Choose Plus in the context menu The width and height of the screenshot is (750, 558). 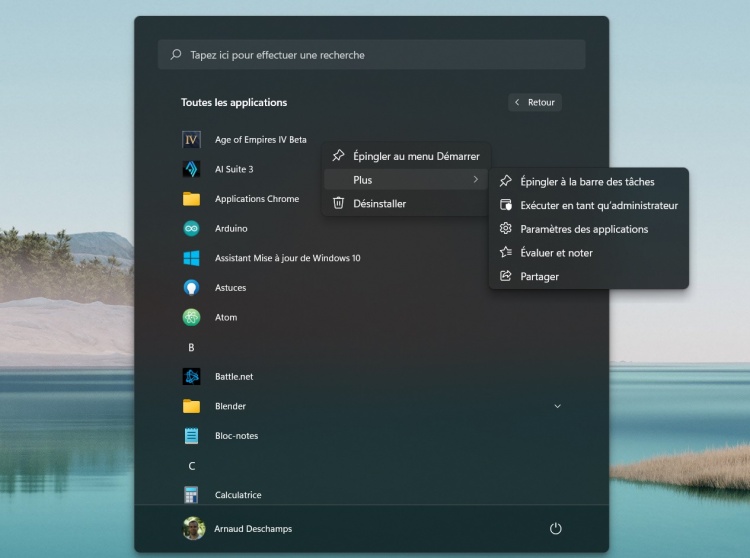point(406,180)
